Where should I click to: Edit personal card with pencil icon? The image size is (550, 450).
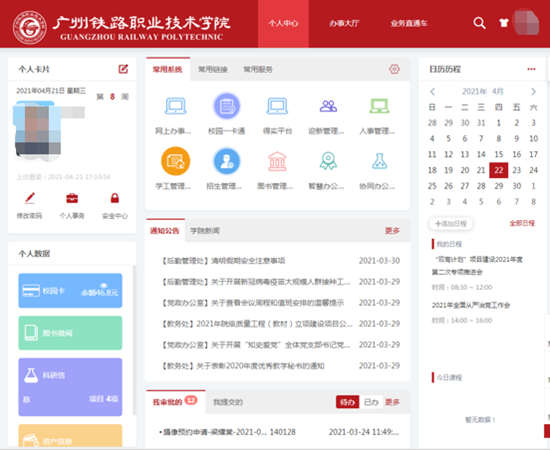(123, 69)
